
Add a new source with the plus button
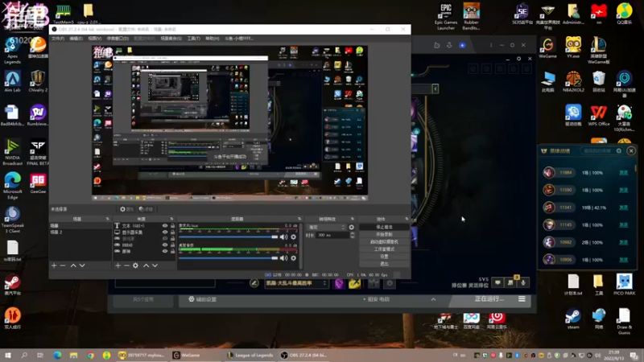[x=118, y=265]
